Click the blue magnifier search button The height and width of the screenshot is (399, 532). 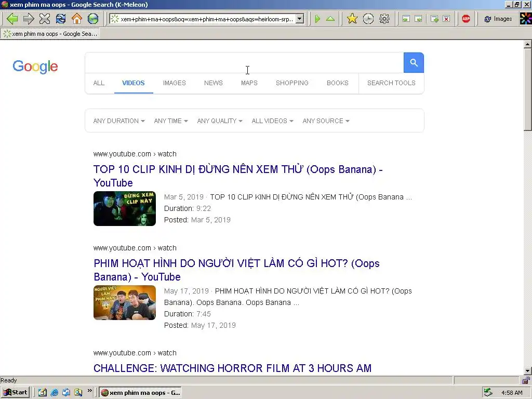(x=414, y=63)
